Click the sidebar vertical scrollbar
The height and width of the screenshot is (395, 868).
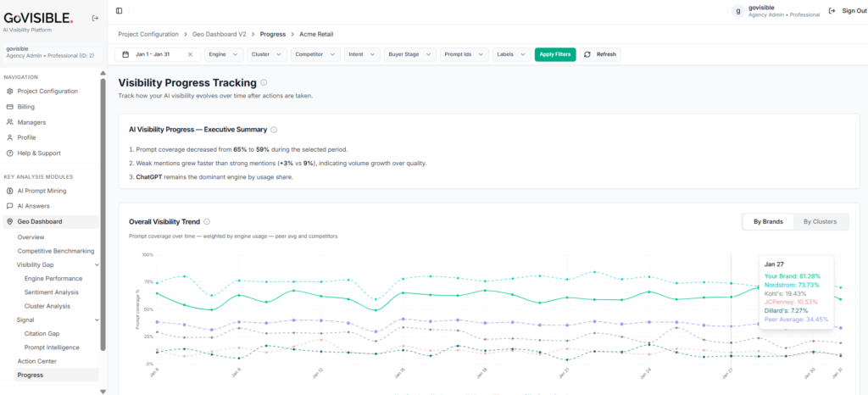(x=103, y=214)
